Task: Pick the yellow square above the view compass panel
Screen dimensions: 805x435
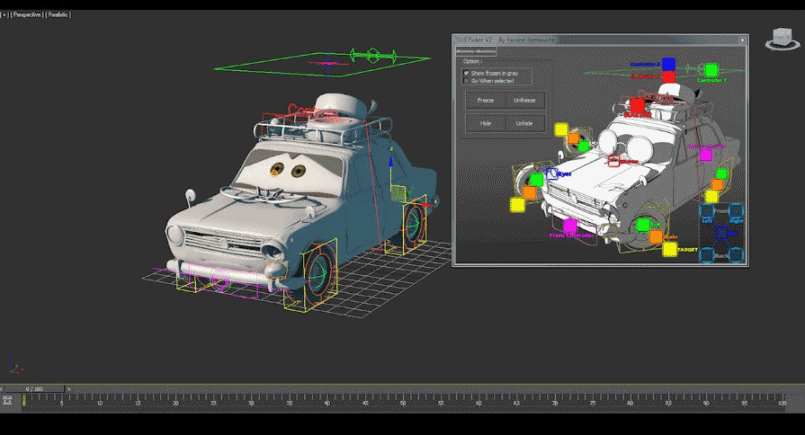Action: pos(711,196)
